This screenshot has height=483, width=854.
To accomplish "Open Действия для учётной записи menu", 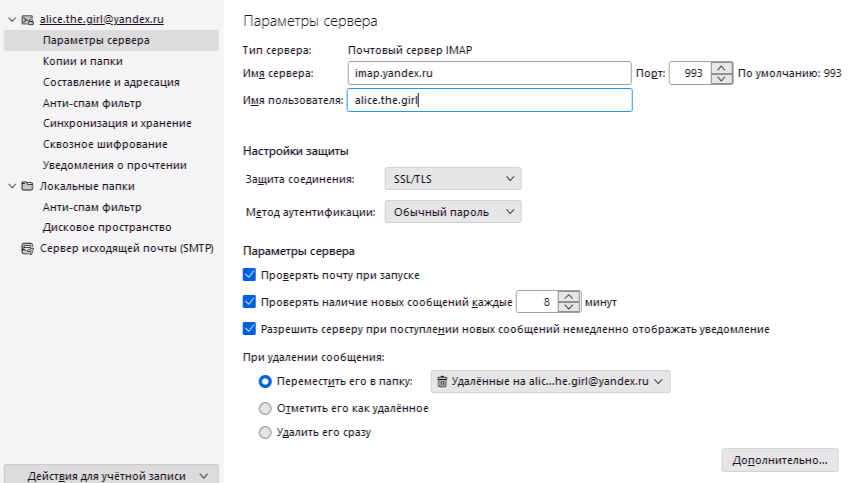I will coord(111,475).
